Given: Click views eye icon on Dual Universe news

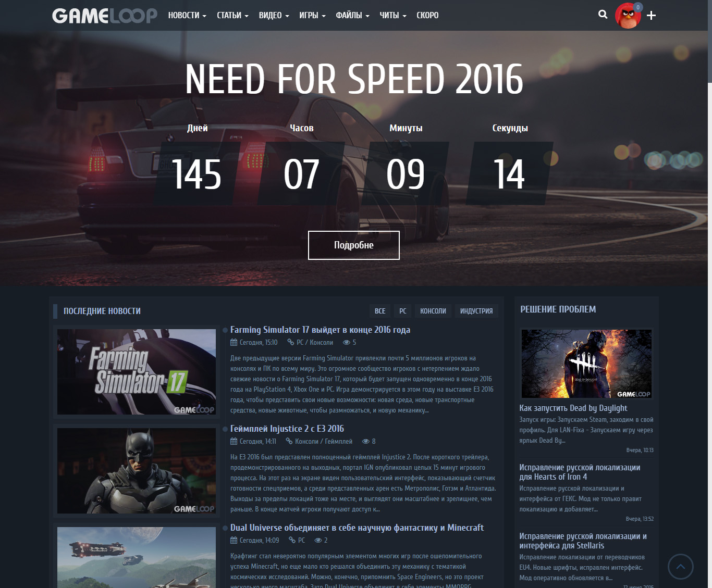Looking at the screenshot, I should click(318, 540).
